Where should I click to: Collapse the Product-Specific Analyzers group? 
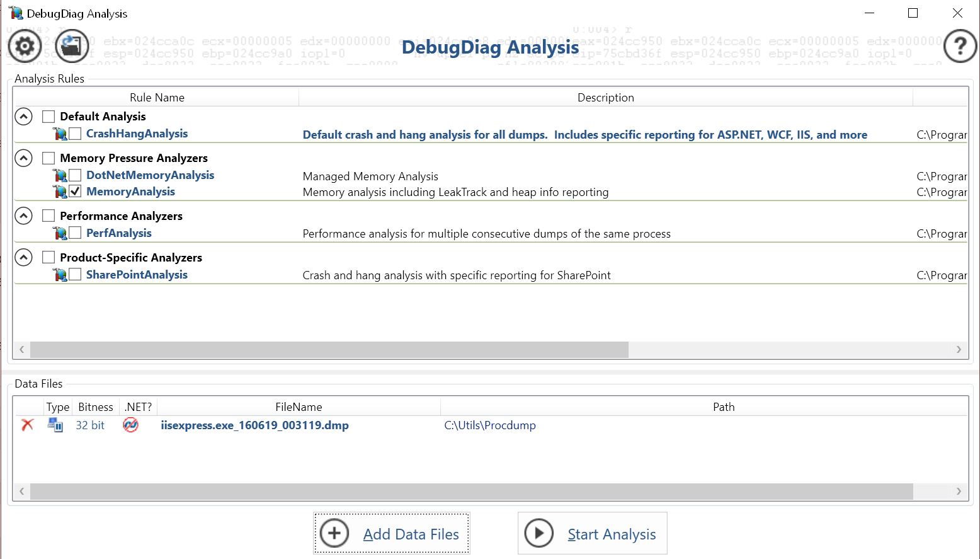click(23, 258)
